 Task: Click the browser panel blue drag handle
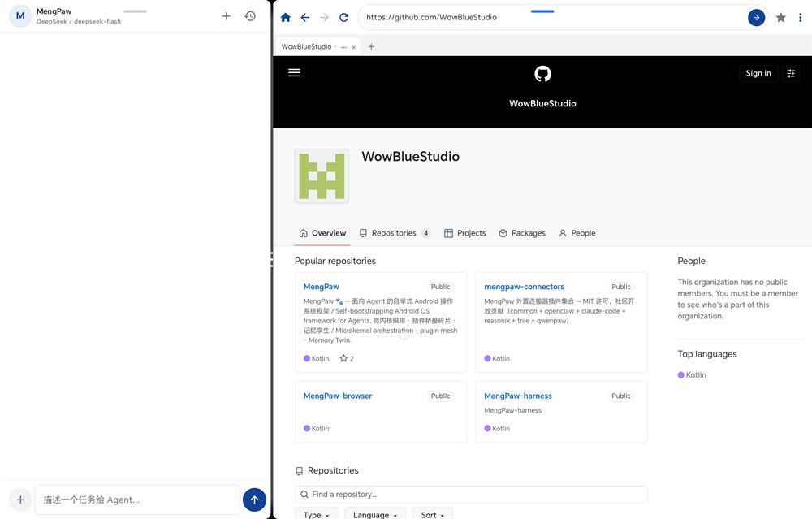[542, 11]
